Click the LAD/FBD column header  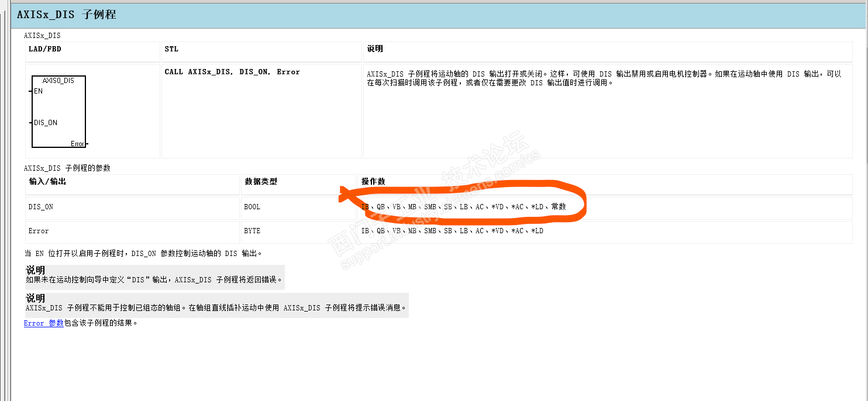click(45, 49)
